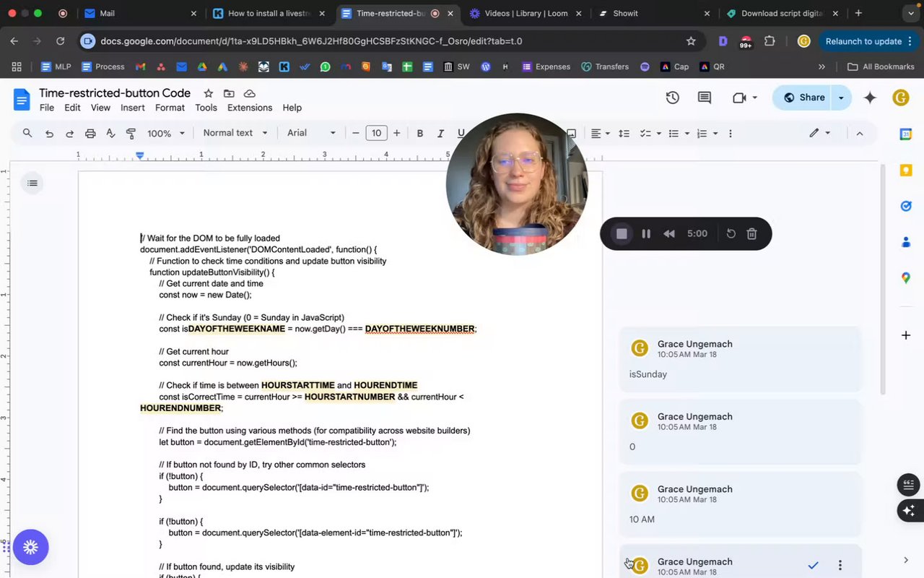The width and height of the screenshot is (924, 578).
Task: Open the Edit menu
Action: [72, 108]
